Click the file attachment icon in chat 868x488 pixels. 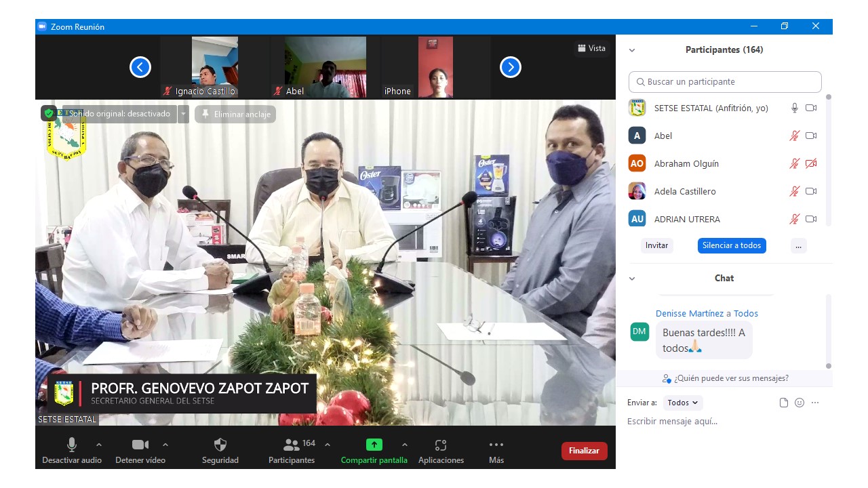coord(784,403)
